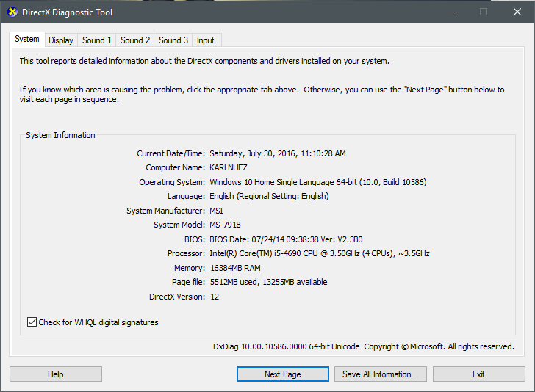Click the maximize button in the title bar
535x392 pixels.
(x=483, y=12)
